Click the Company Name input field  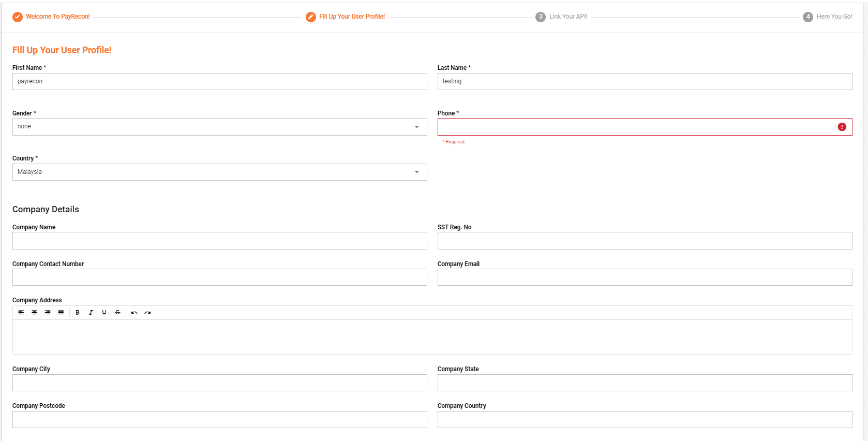(x=220, y=241)
